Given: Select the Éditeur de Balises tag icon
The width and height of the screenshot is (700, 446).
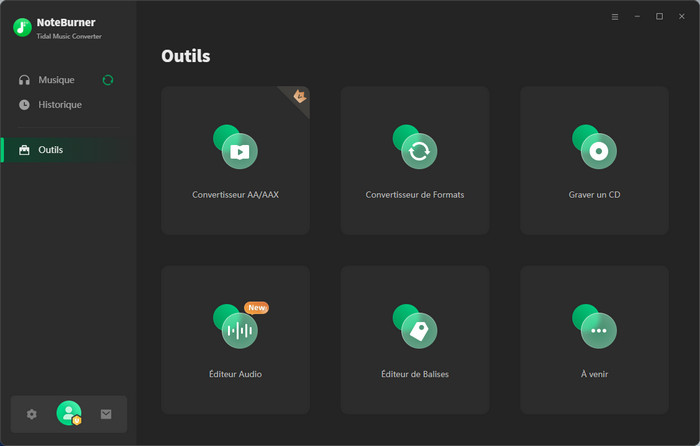Looking at the screenshot, I should click(x=418, y=330).
